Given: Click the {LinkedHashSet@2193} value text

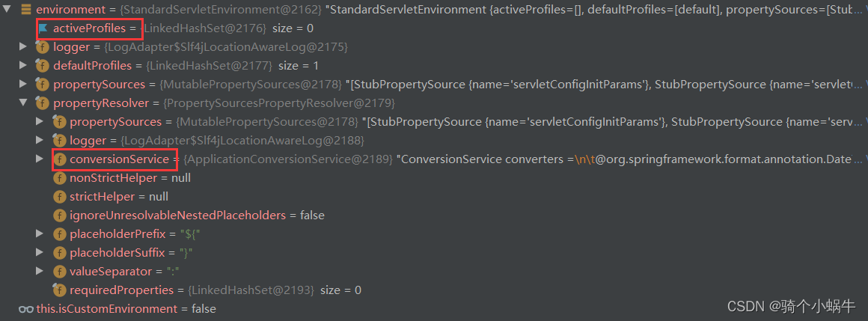Looking at the screenshot, I should pos(251,290).
